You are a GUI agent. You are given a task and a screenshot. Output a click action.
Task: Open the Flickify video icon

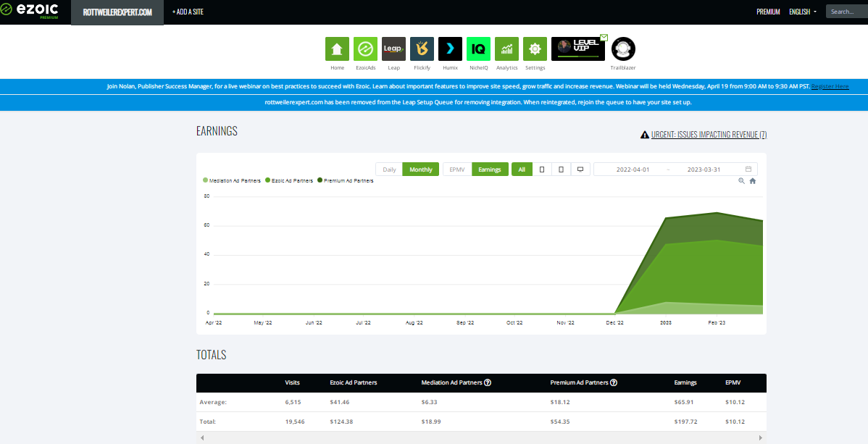click(422, 49)
